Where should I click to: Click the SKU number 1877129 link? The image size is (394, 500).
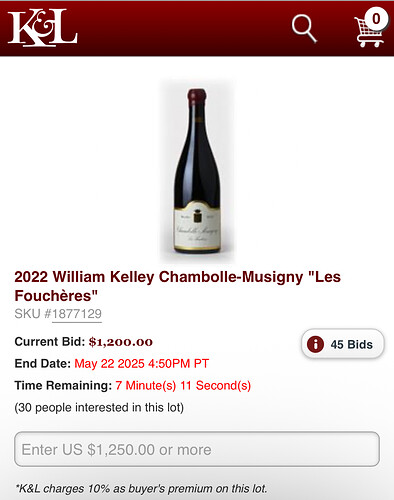tap(77, 314)
